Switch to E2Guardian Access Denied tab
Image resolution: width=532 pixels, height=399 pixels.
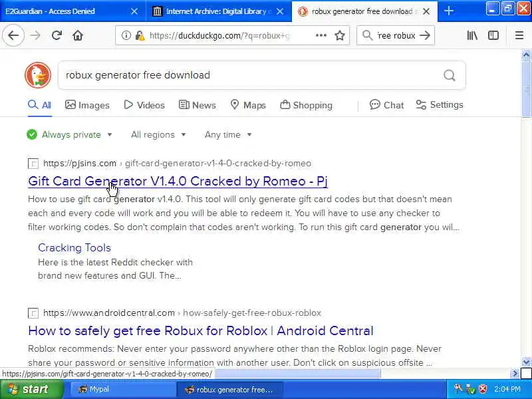(72, 11)
